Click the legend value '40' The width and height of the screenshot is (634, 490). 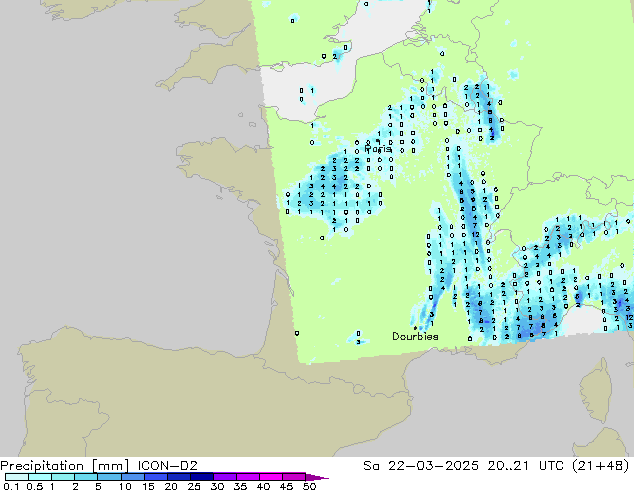263,486
